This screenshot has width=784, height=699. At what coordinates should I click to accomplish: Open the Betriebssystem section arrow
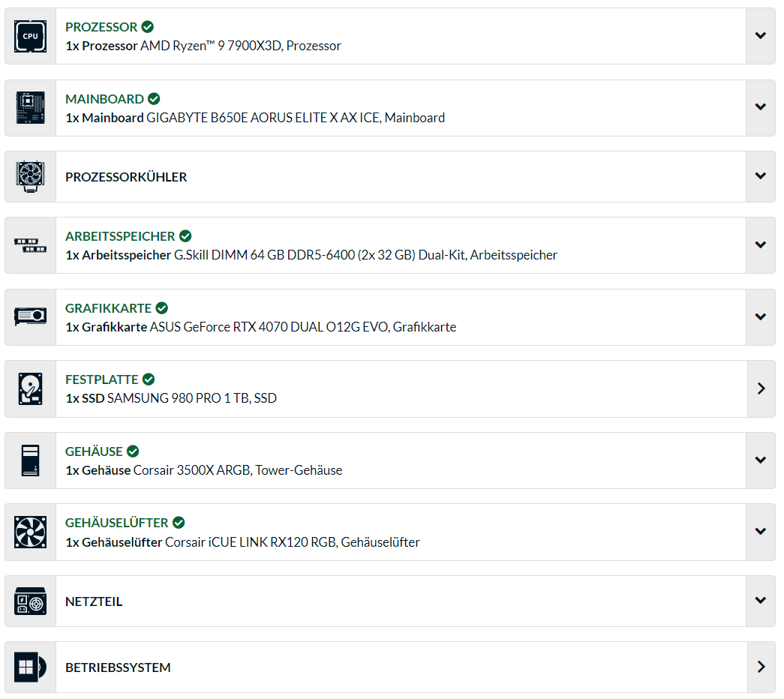click(x=761, y=667)
